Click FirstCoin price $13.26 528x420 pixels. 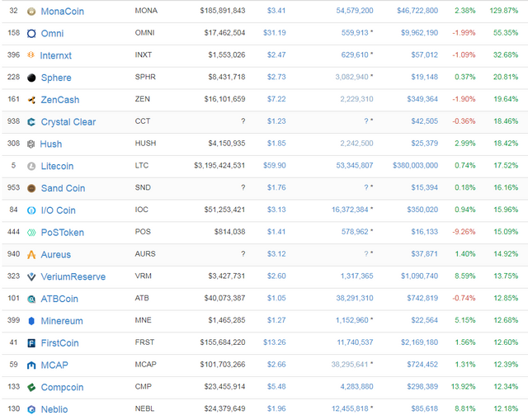tap(275, 342)
